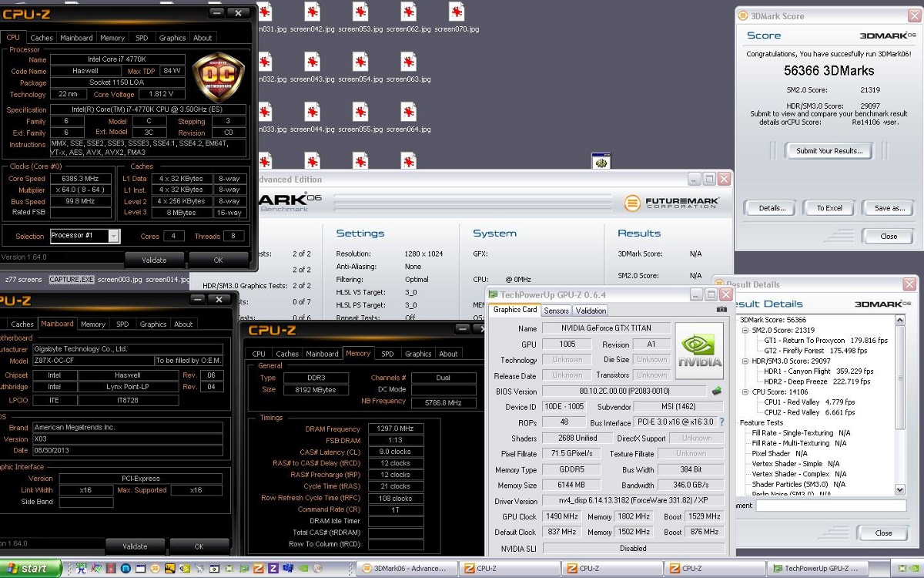Screen dimensions: 924x578
Task: Open the About tab in top CPU-Z window
Action: [x=203, y=38]
